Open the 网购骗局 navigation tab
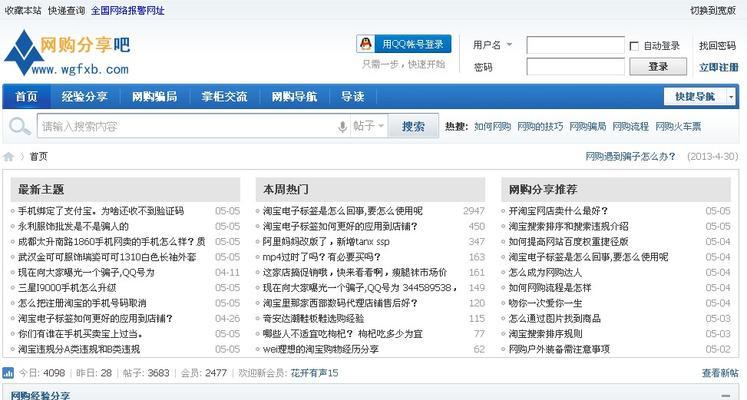This screenshot has height=400, width=747. 154,97
